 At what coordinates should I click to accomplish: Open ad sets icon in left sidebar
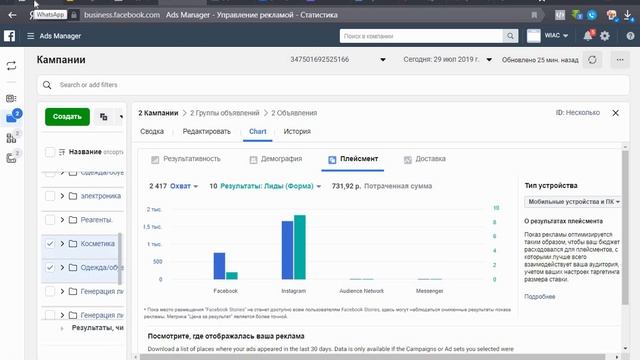coord(11,138)
